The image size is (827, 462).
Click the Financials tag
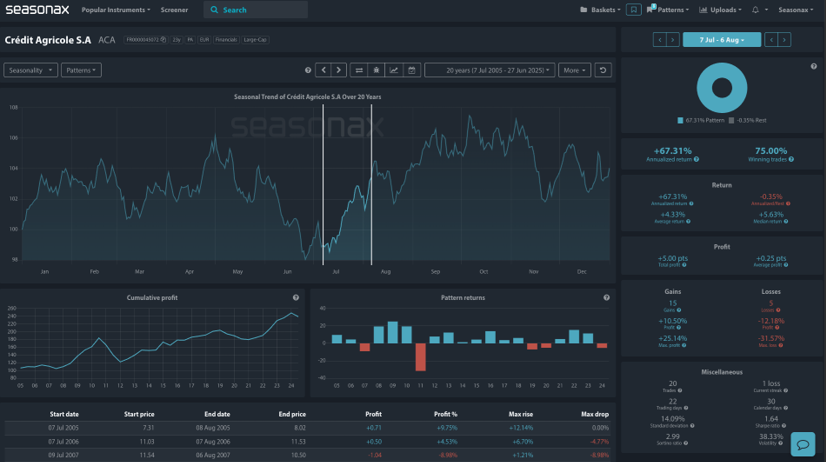tap(226, 40)
